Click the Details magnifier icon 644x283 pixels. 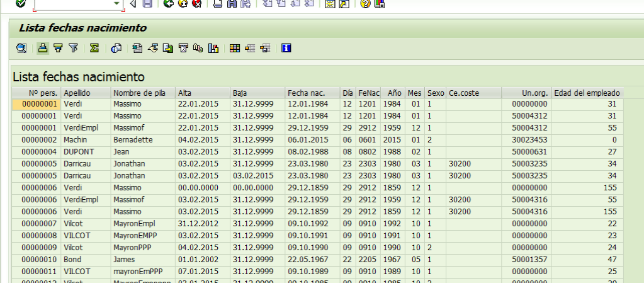pos(21,48)
